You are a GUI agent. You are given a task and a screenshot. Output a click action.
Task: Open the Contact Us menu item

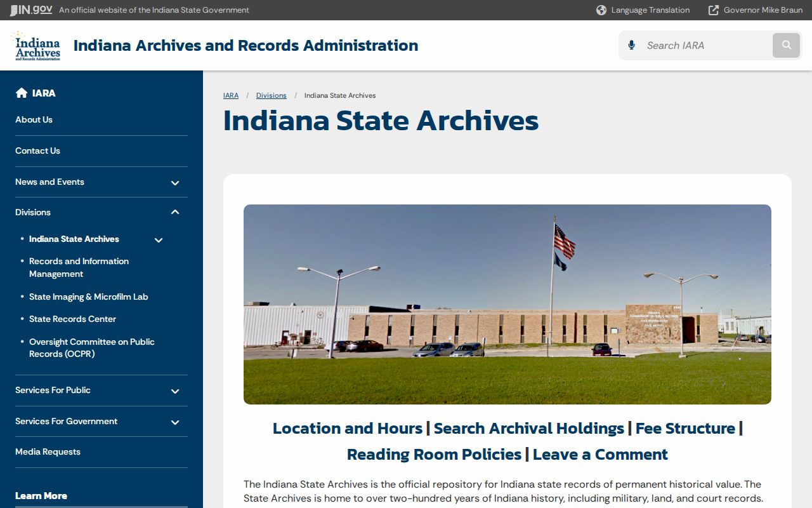click(x=37, y=150)
